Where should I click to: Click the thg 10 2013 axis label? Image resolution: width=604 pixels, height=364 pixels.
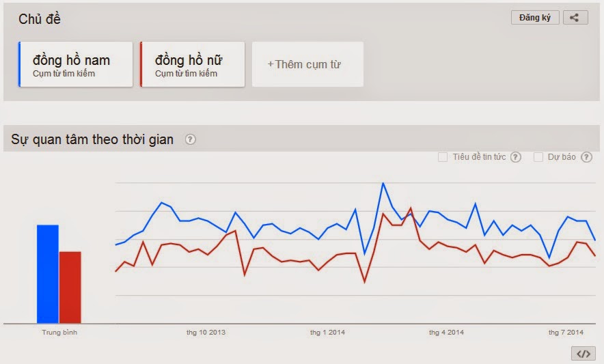coord(206,333)
